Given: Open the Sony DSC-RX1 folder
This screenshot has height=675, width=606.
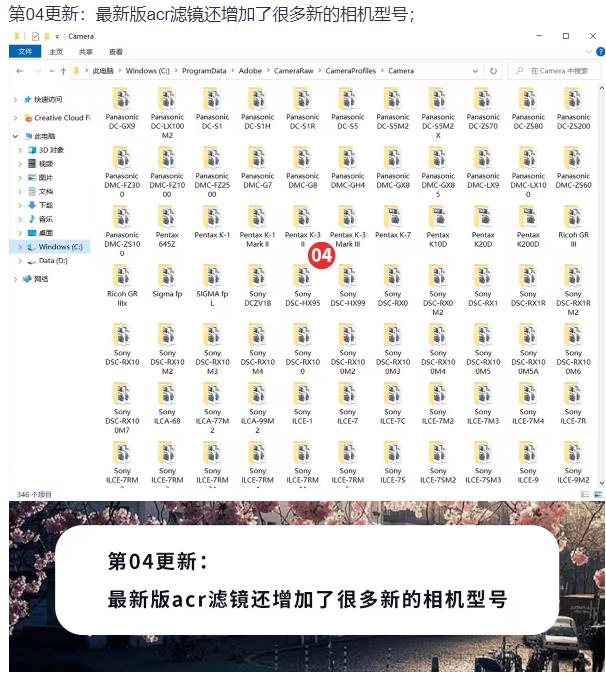Looking at the screenshot, I should tap(483, 285).
